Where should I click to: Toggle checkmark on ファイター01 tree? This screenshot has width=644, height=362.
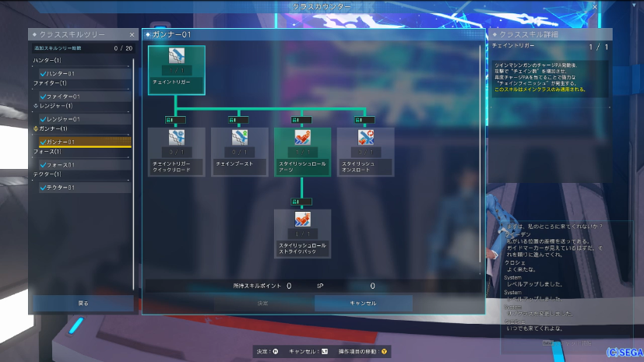(43, 97)
